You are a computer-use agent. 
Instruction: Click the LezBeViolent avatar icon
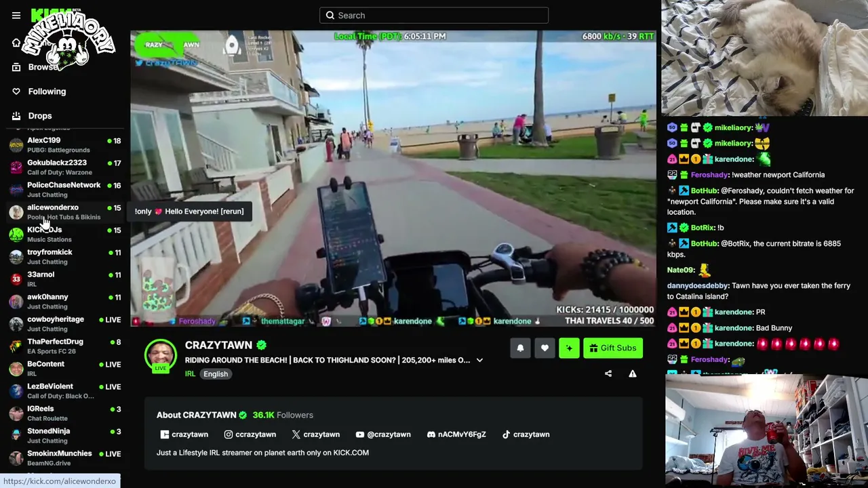pyautogui.click(x=16, y=391)
